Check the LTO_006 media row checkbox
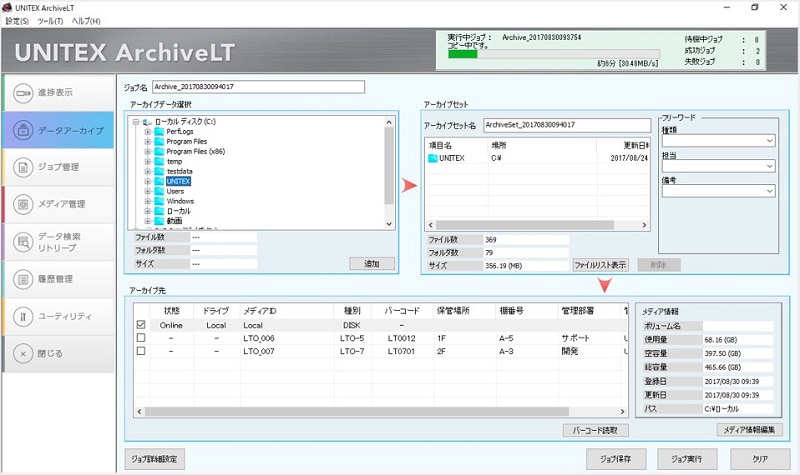Screen dimensions: 800x475 coord(141,338)
